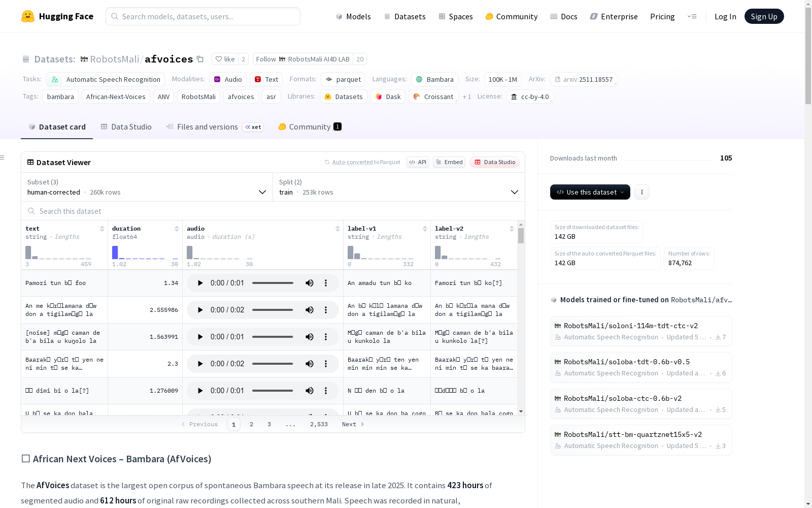Open Docs in the top navigation
Viewport: 812px width, 508px height.
(564, 16)
